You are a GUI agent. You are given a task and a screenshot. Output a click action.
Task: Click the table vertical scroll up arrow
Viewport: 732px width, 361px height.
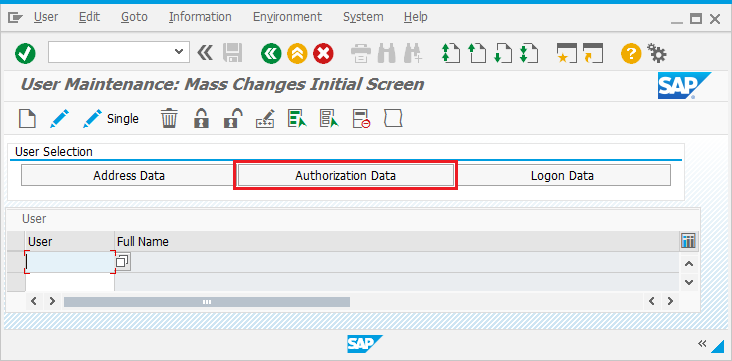click(x=689, y=264)
